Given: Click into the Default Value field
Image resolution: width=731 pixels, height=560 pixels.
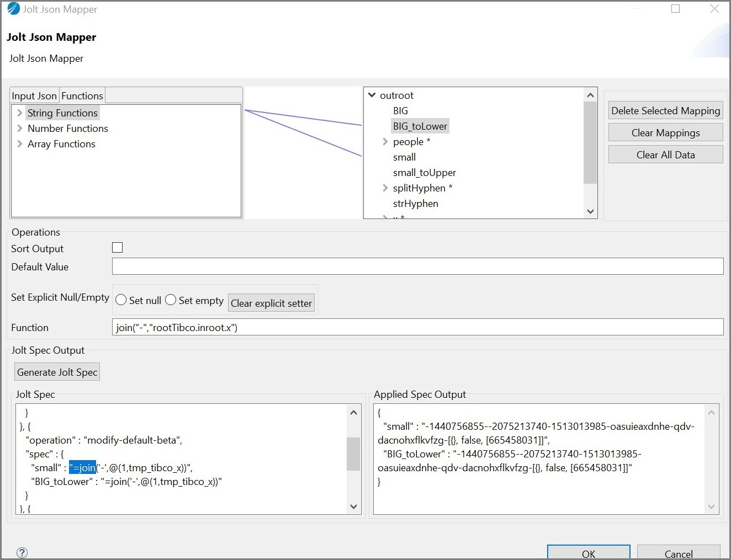Looking at the screenshot, I should coord(417,266).
